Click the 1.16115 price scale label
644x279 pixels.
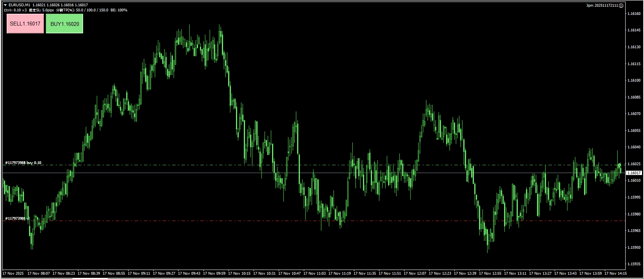(634, 64)
